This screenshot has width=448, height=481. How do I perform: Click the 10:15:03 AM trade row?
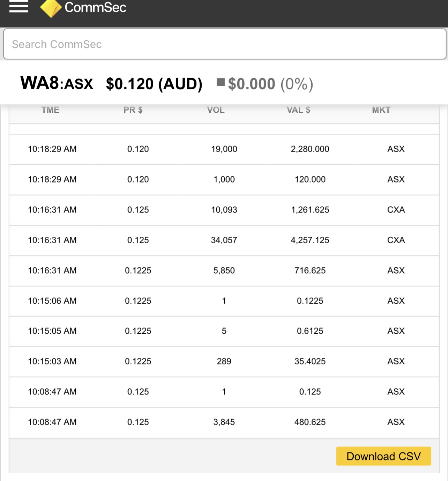pos(224,362)
